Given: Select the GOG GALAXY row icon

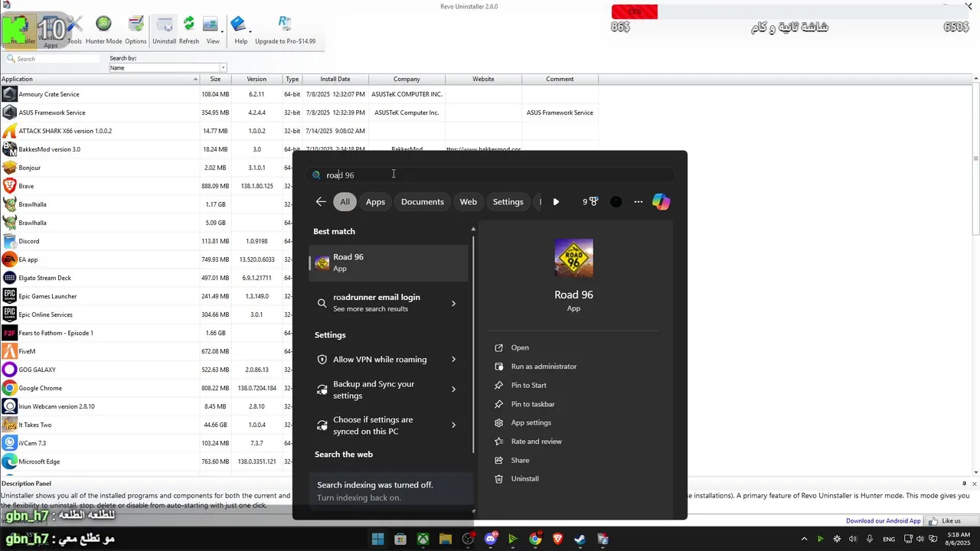Looking at the screenshot, I should point(9,370).
